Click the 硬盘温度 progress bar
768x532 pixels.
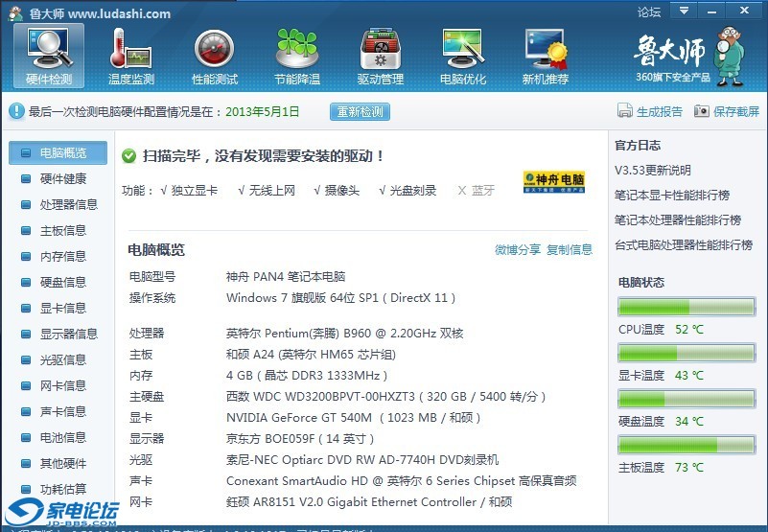[x=687, y=399]
